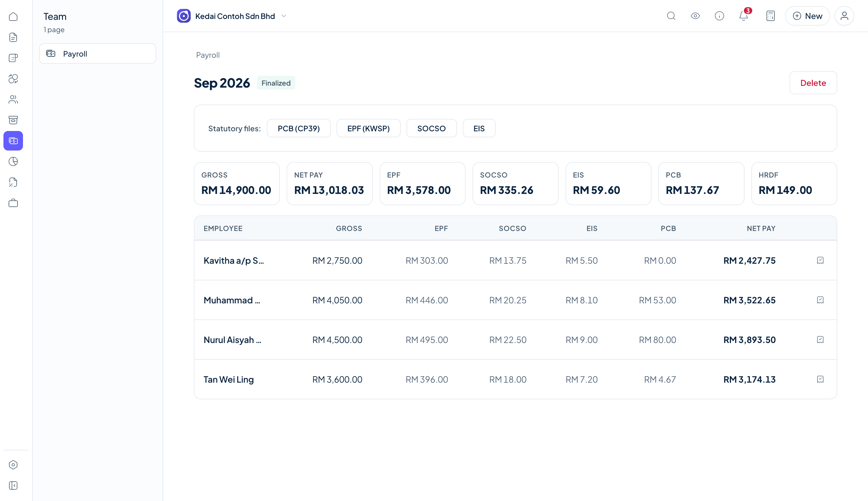The height and width of the screenshot is (501, 868).
Task: Click the NET PAY column header in table
Action: pyautogui.click(x=761, y=228)
